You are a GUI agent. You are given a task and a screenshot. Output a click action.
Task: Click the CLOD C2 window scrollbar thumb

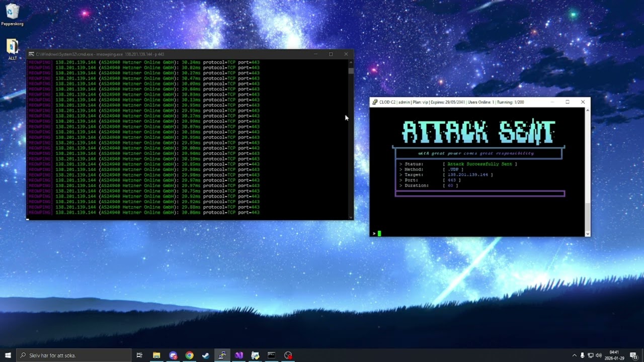pos(587,216)
